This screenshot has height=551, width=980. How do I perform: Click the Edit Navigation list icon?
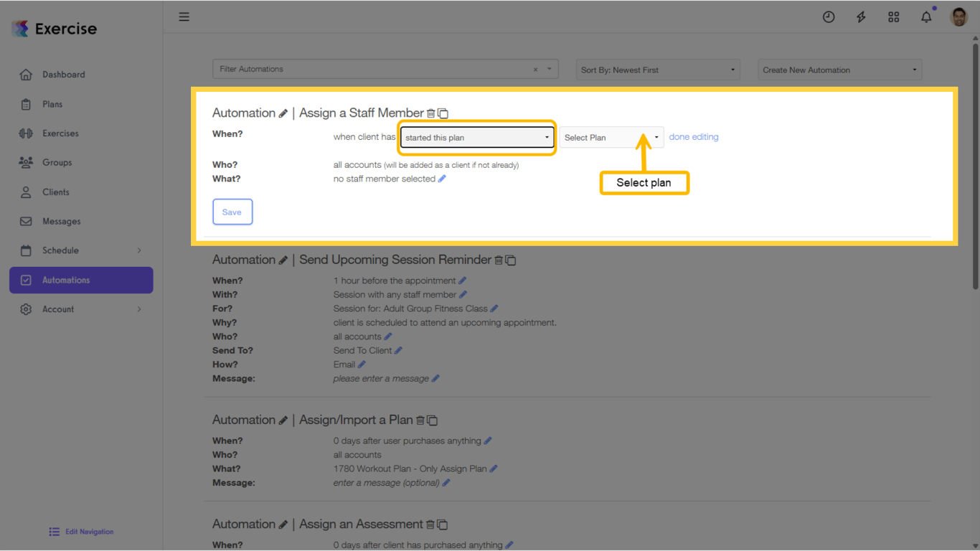(x=54, y=531)
